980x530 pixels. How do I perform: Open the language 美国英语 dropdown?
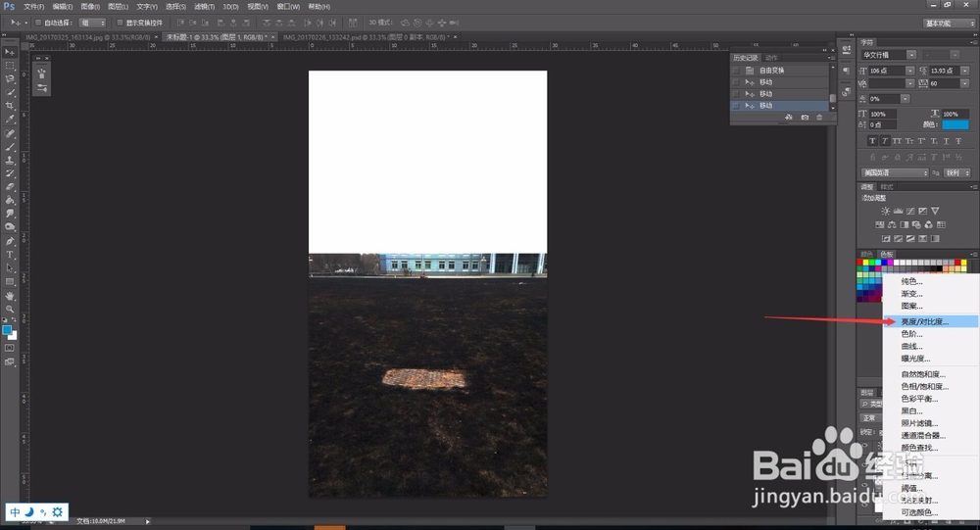tap(895, 172)
